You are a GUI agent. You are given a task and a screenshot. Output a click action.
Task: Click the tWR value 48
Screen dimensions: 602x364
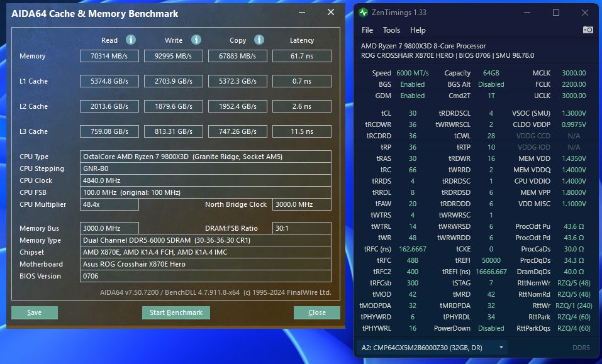coord(412,238)
